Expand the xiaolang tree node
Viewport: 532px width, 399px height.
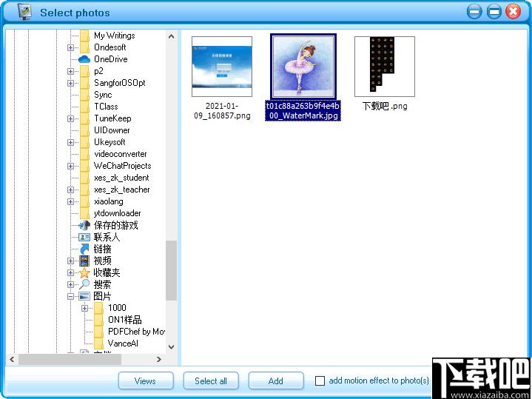(x=70, y=201)
